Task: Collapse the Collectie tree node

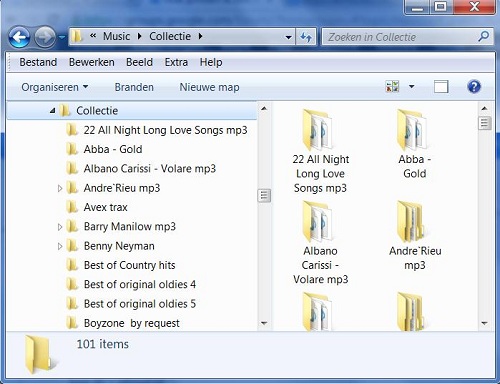Action: [52, 111]
